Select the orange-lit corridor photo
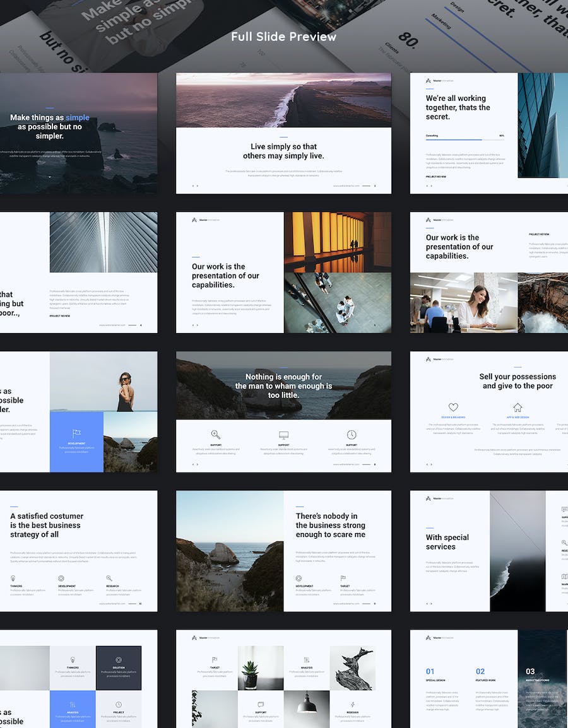The image size is (568, 728). 338,242
